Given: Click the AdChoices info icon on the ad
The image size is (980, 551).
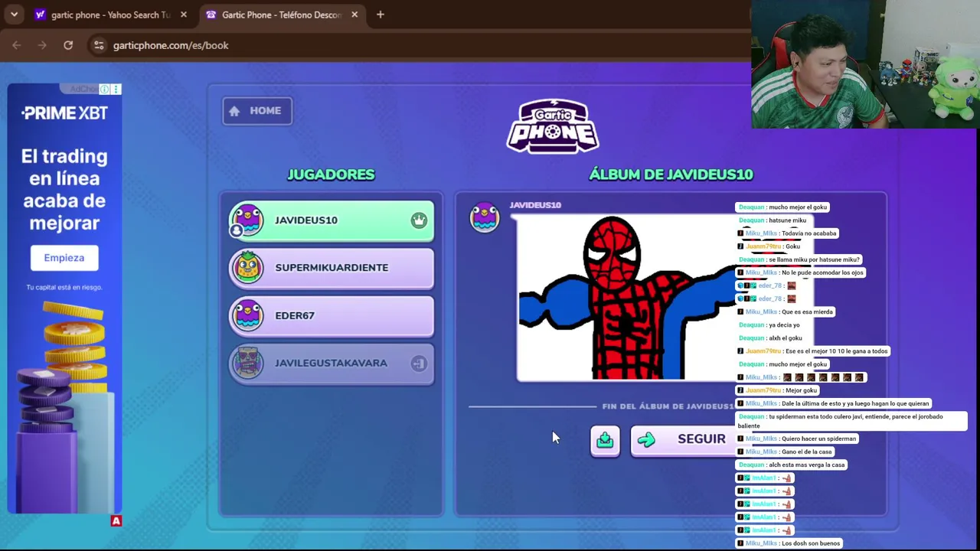Looking at the screenshot, I should pyautogui.click(x=105, y=90).
